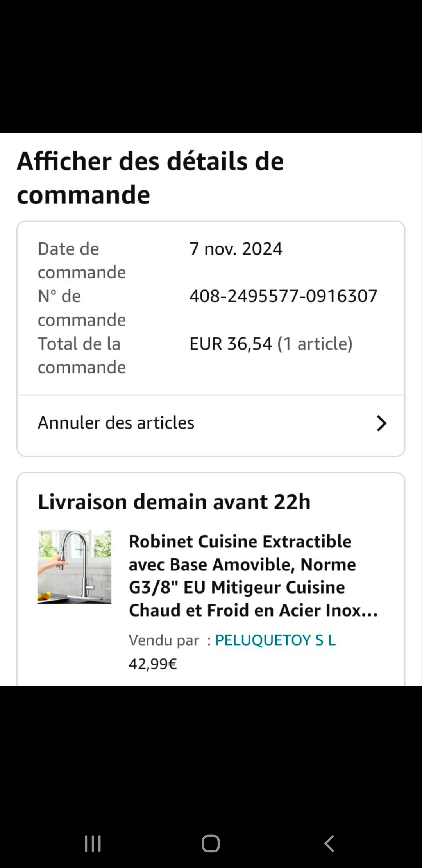The image size is (422, 868).
Task: Tap the EUR 36,54 order total
Action: pyautogui.click(x=231, y=344)
